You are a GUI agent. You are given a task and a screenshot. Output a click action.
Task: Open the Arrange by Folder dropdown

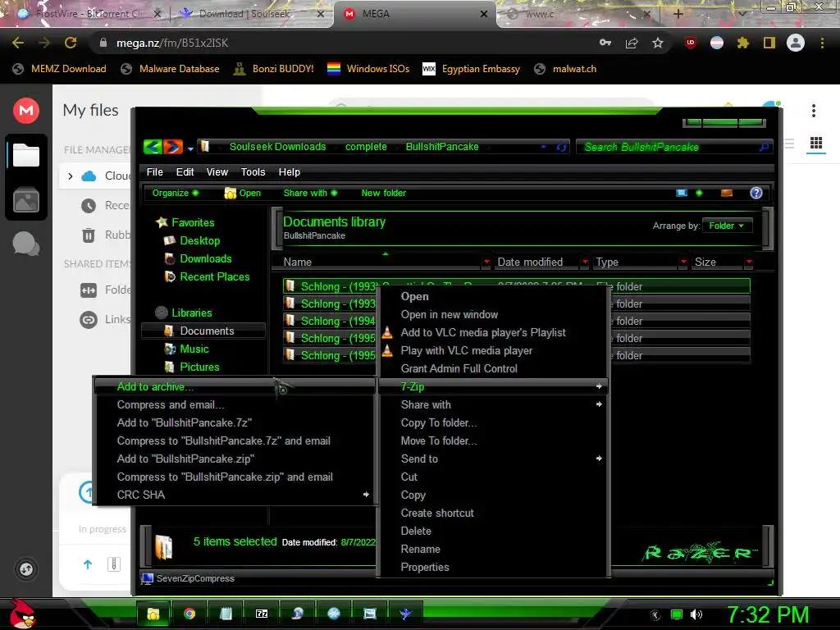(x=727, y=226)
